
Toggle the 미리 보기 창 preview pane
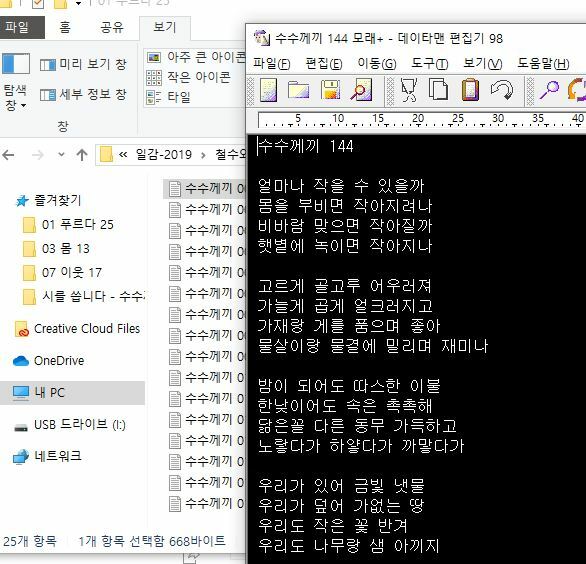[x=83, y=64]
